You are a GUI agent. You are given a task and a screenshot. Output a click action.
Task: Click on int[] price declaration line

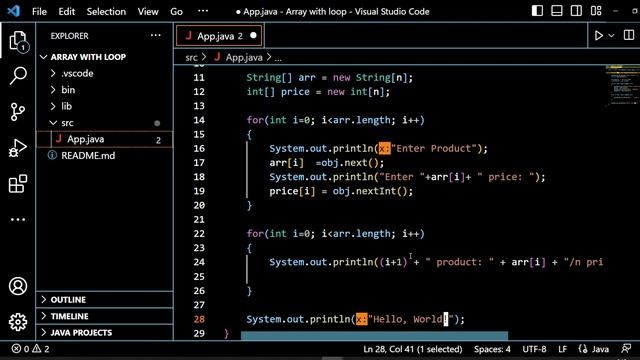click(318, 92)
